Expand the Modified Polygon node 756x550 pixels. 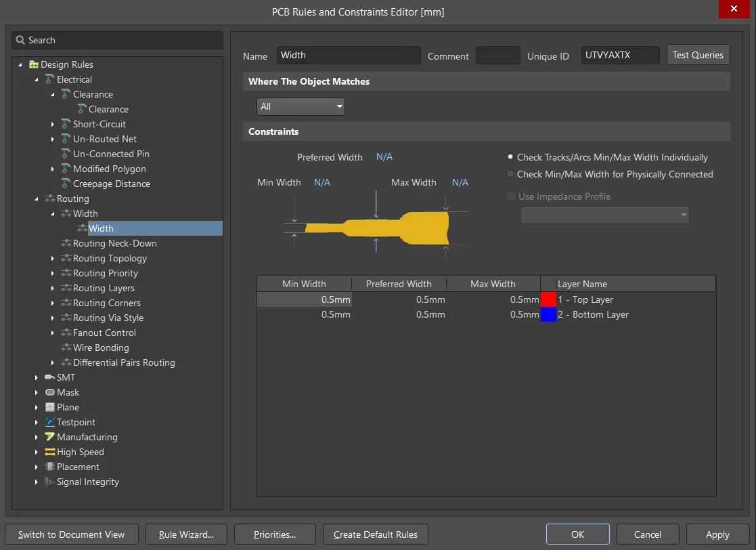tap(53, 169)
